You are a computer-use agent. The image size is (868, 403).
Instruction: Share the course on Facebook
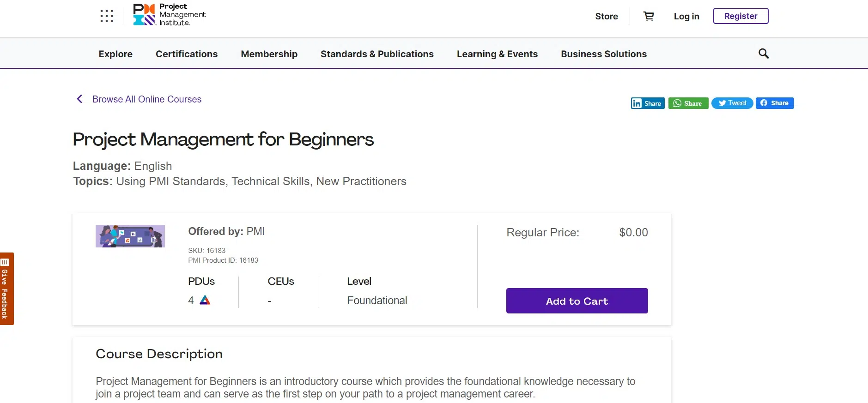775,103
